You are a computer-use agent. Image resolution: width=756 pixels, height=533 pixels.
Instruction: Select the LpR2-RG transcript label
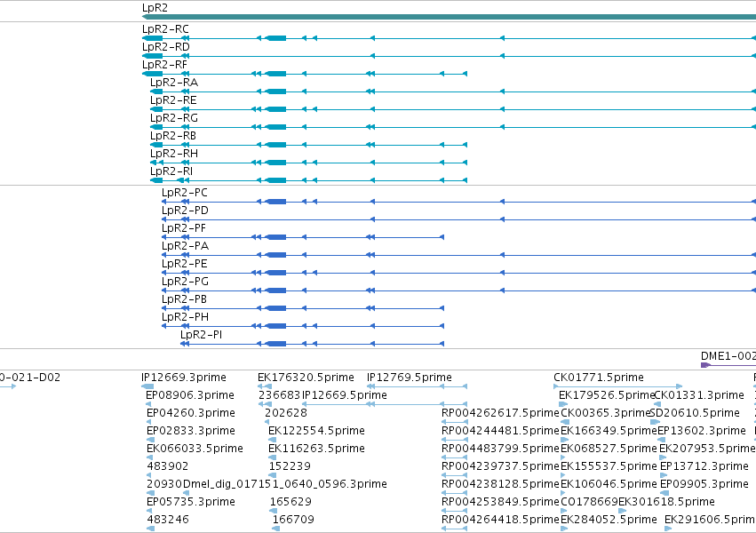(174, 118)
